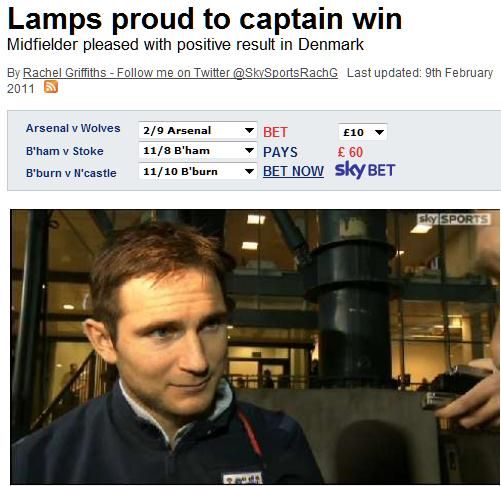Expand the £10 stake dropdown
This screenshot has width=501, height=486.
pyautogui.click(x=363, y=132)
